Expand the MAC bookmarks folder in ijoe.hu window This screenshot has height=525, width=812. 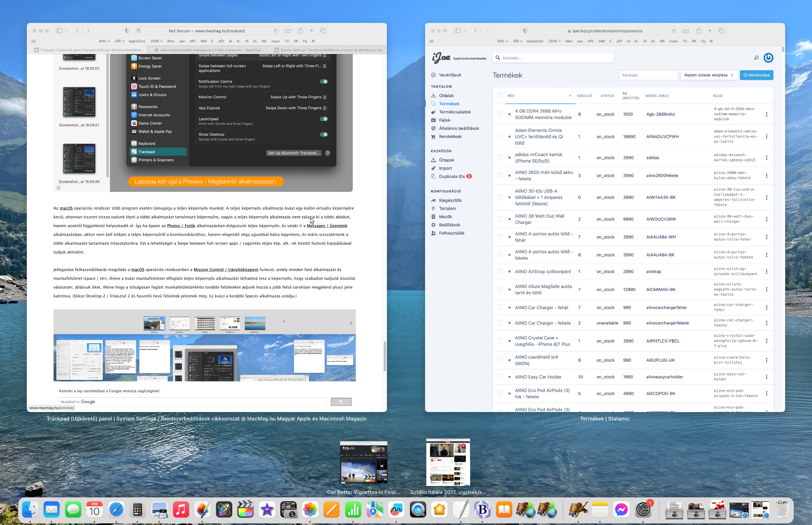(503, 41)
